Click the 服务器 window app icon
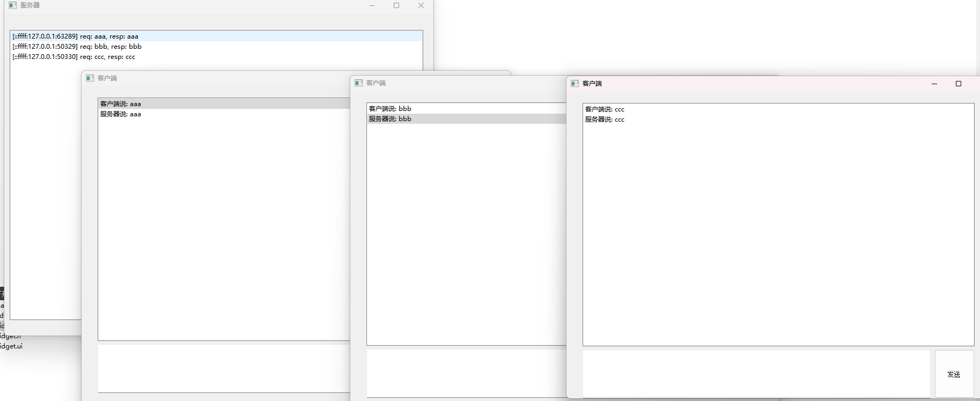Image resolution: width=980 pixels, height=401 pixels. click(x=13, y=5)
